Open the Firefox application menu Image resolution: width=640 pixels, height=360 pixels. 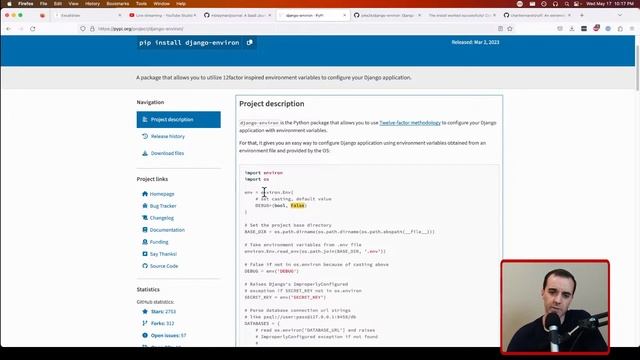632,29
